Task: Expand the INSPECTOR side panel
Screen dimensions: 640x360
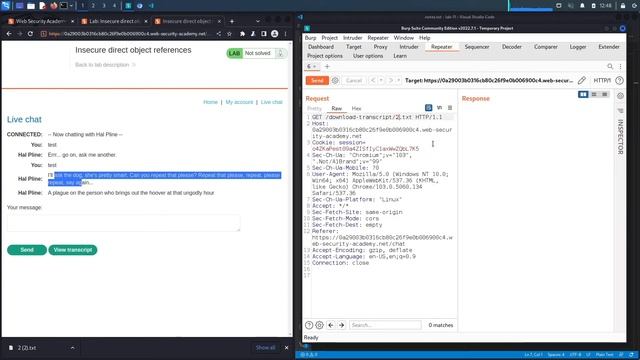Action: pyautogui.click(x=620, y=136)
